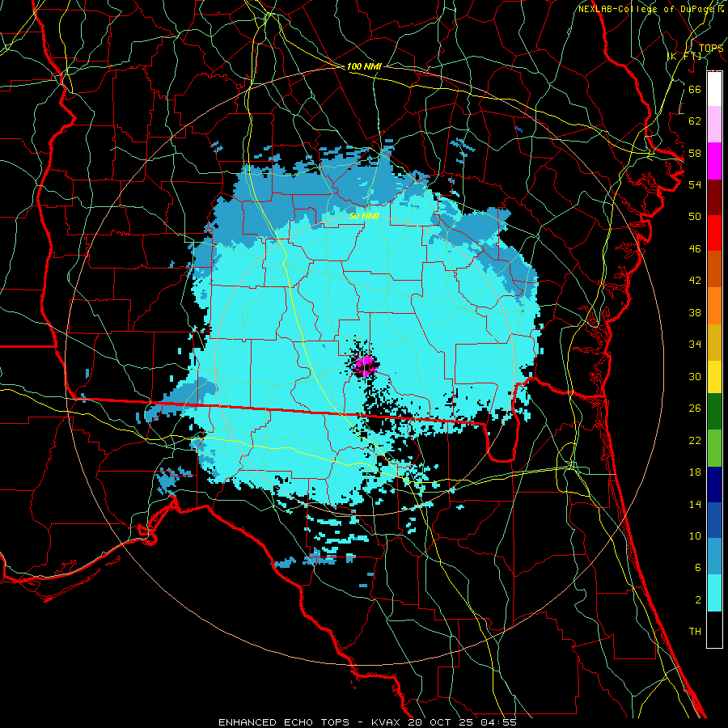This screenshot has height=728, width=728.
Task: Click the "ENHANCED ECHO TOPS" caption text
Action: click(x=283, y=722)
